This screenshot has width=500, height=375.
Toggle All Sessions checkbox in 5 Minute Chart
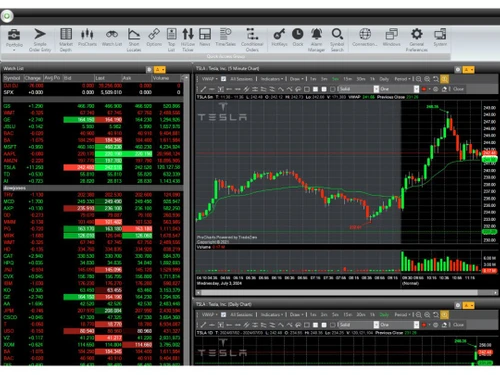223,79
